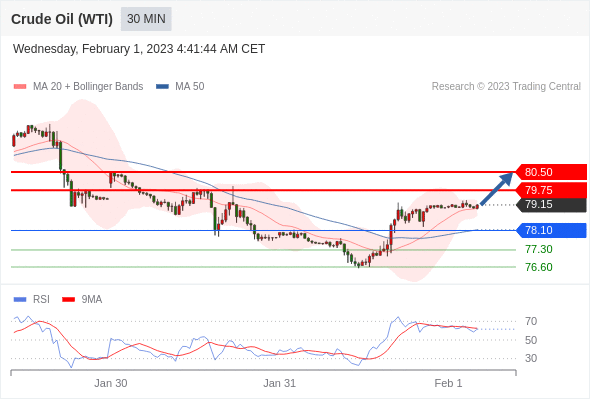Select the date and time text line

coord(139,49)
